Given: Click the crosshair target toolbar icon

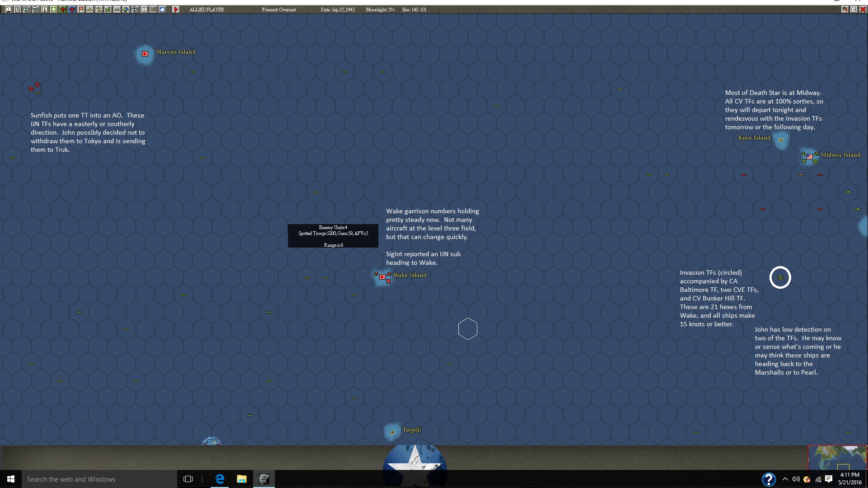Looking at the screenshot, I should click(x=135, y=9).
